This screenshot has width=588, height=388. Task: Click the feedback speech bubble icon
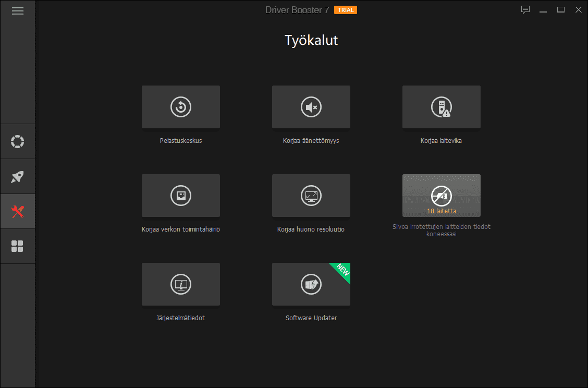[x=525, y=10]
